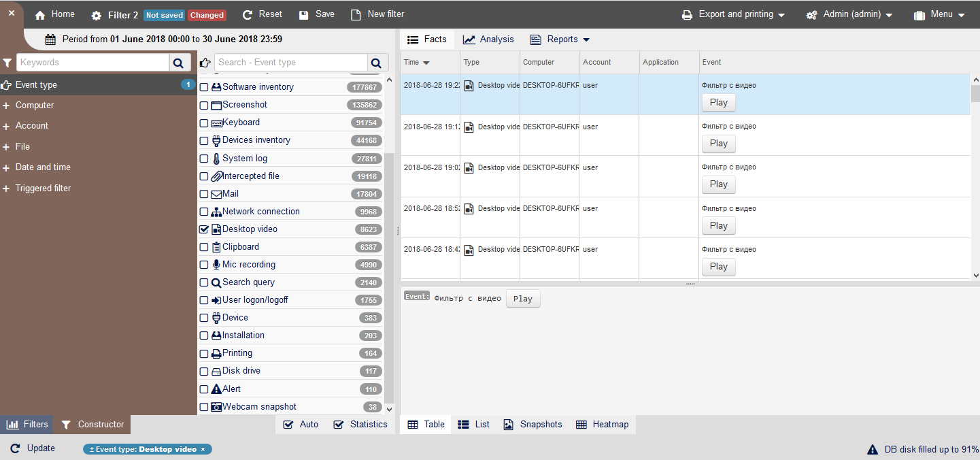The height and width of the screenshot is (460, 980).
Task: Click the Mic recording microphone icon
Action: (x=216, y=265)
